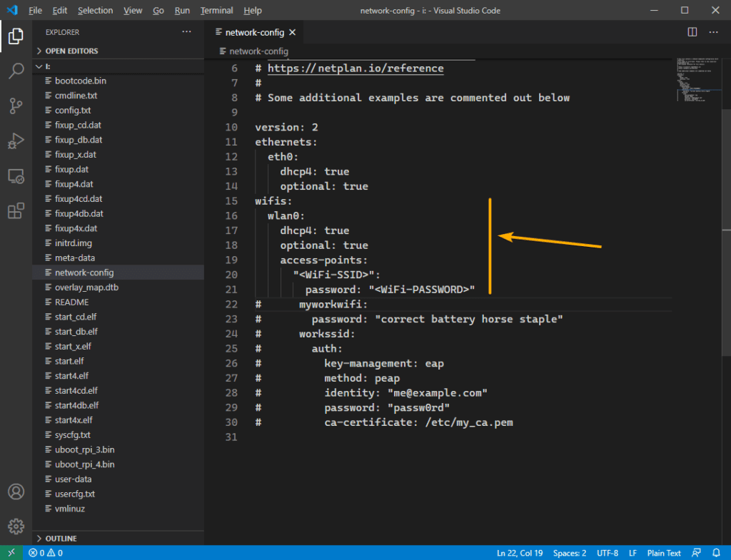Close the network-config editor tab
The image size is (731, 560).
pyautogui.click(x=292, y=33)
